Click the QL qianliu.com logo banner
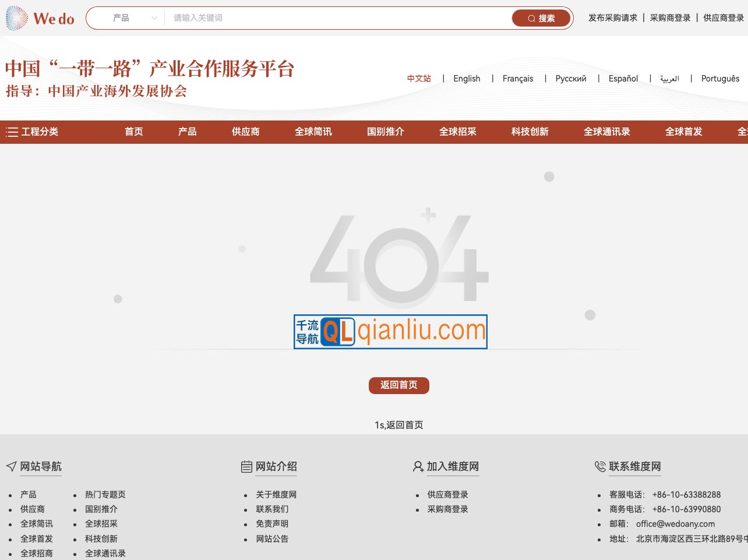This screenshot has width=748, height=560. point(390,332)
